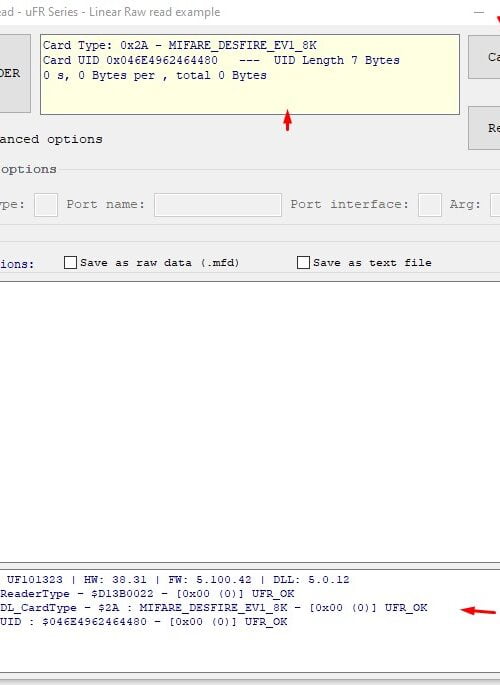Select the Port interface input box

coord(430,205)
